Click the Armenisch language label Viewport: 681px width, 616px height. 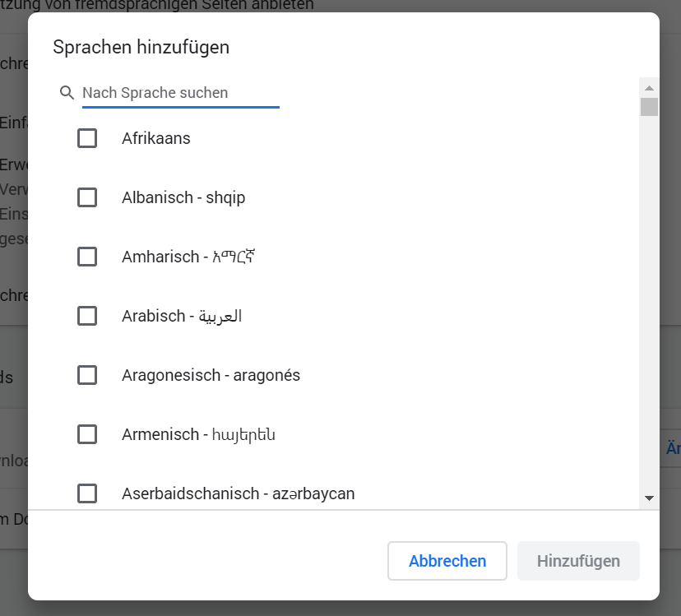pos(198,434)
